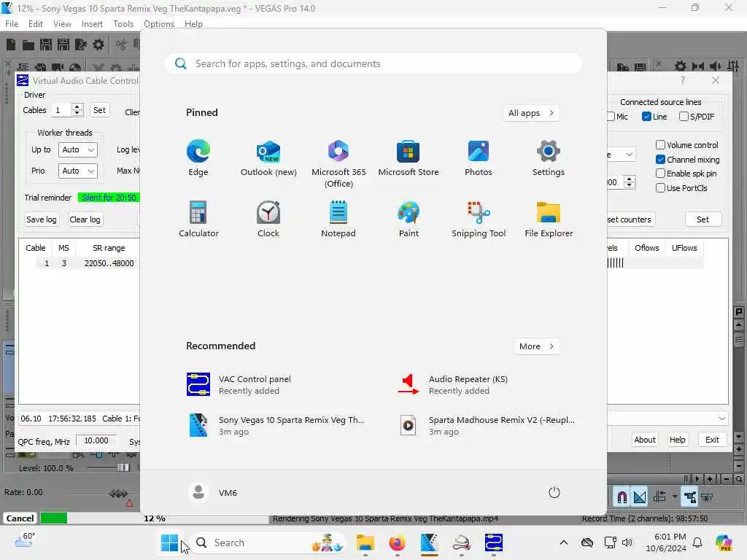Click the About button in VAC panel

coord(645,440)
